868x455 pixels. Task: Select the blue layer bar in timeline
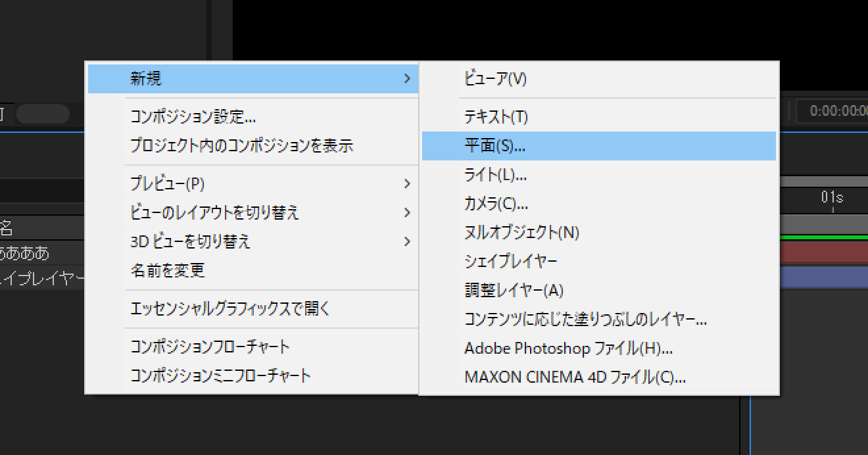pyautogui.click(x=824, y=277)
